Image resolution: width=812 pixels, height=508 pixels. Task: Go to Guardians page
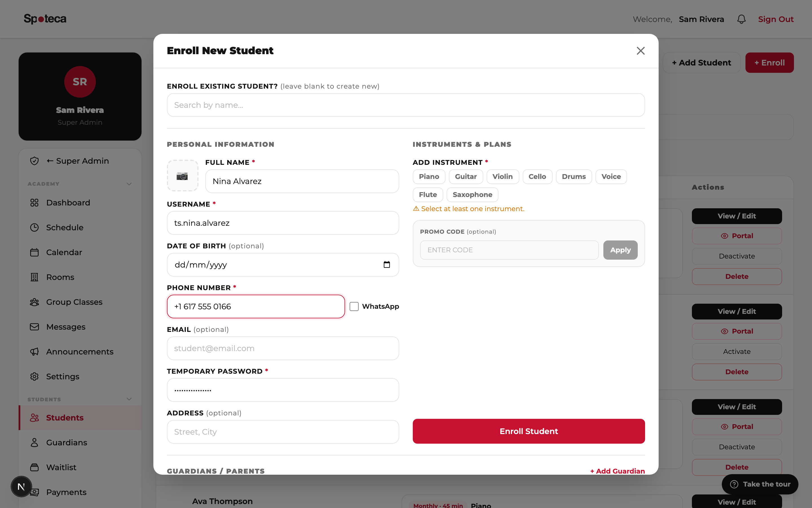80,443
